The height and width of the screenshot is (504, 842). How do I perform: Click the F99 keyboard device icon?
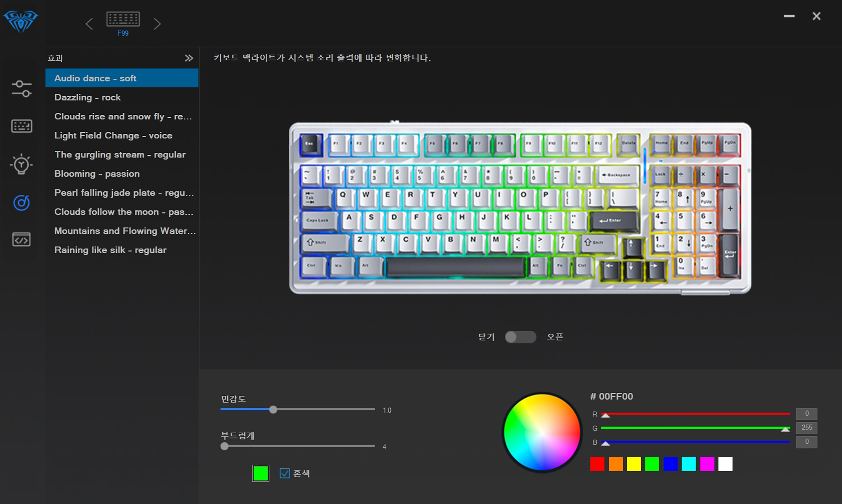click(x=123, y=19)
